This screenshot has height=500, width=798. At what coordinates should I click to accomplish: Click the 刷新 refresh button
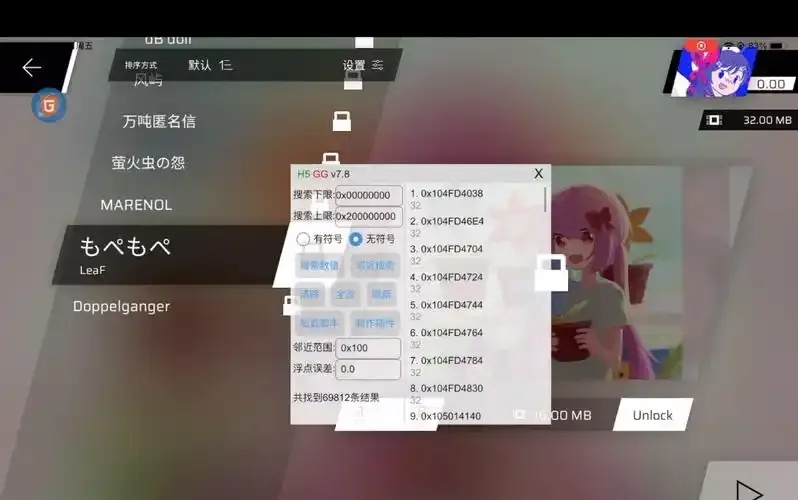pos(381,294)
